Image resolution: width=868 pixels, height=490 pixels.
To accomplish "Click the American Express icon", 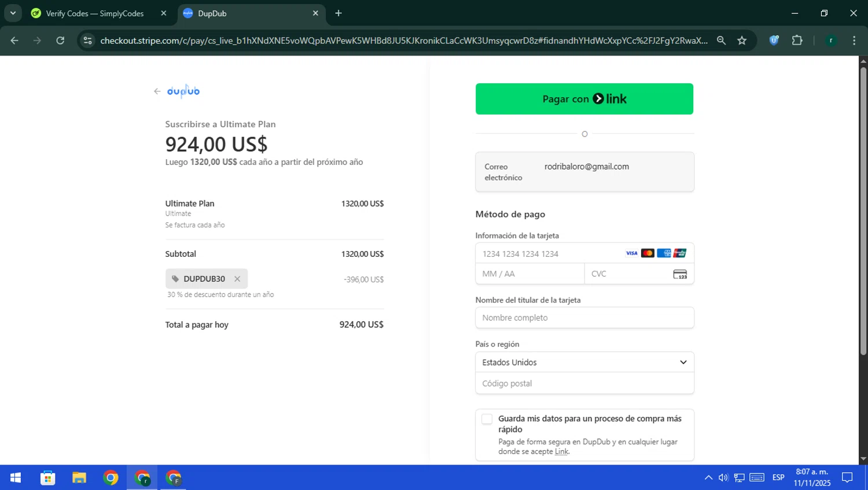I will tap(664, 253).
